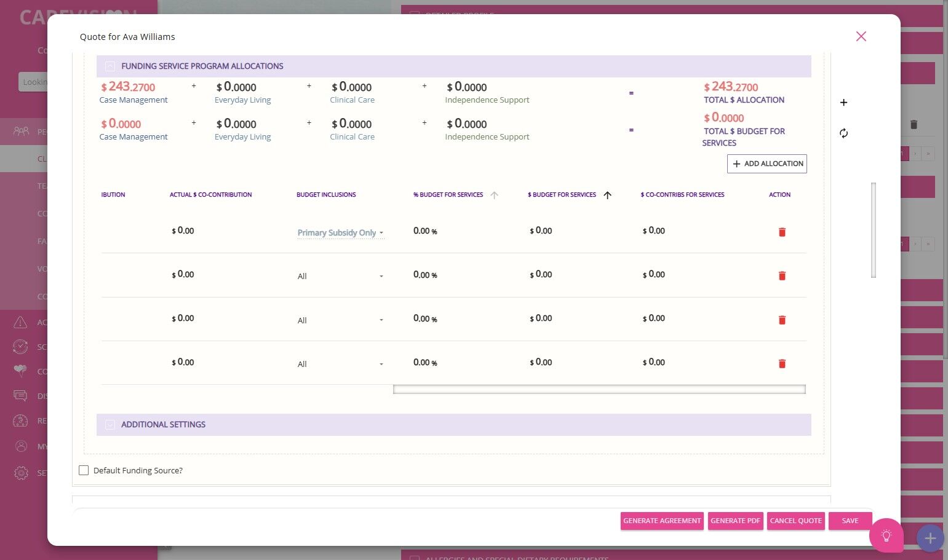Click the trash icon in the last allocation row

(782, 363)
